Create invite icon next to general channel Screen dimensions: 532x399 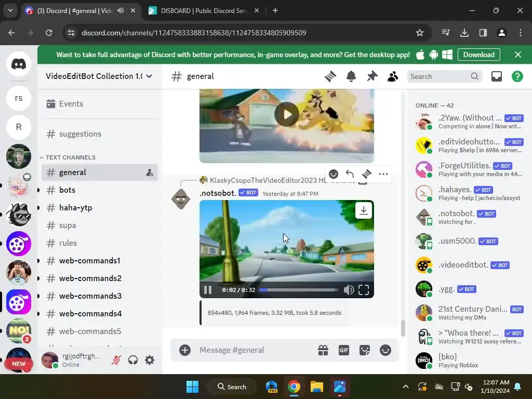(150, 172)
